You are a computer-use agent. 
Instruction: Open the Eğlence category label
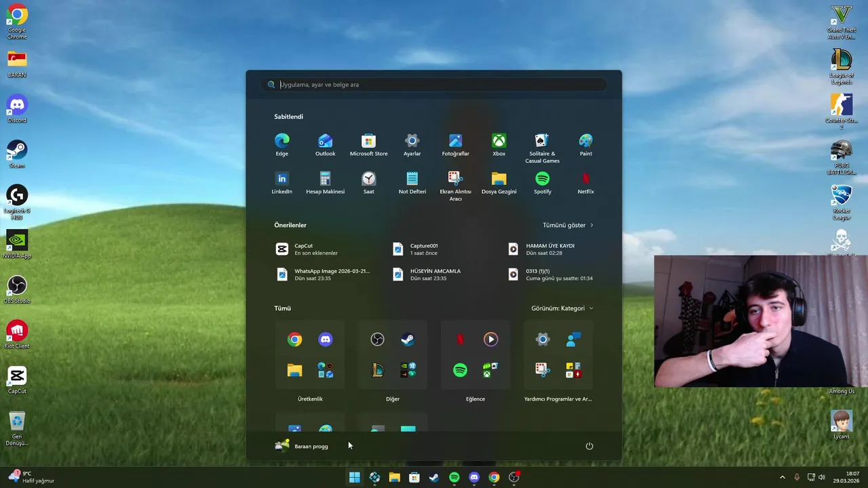(x=475, y=399)
